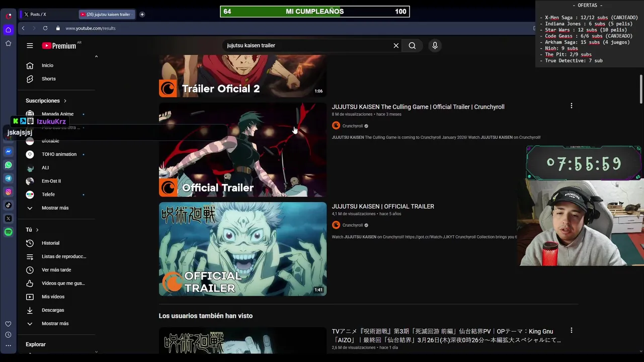Start voice search with microphone icon
The width and height of the screenshot is (644, 362).
435,46
